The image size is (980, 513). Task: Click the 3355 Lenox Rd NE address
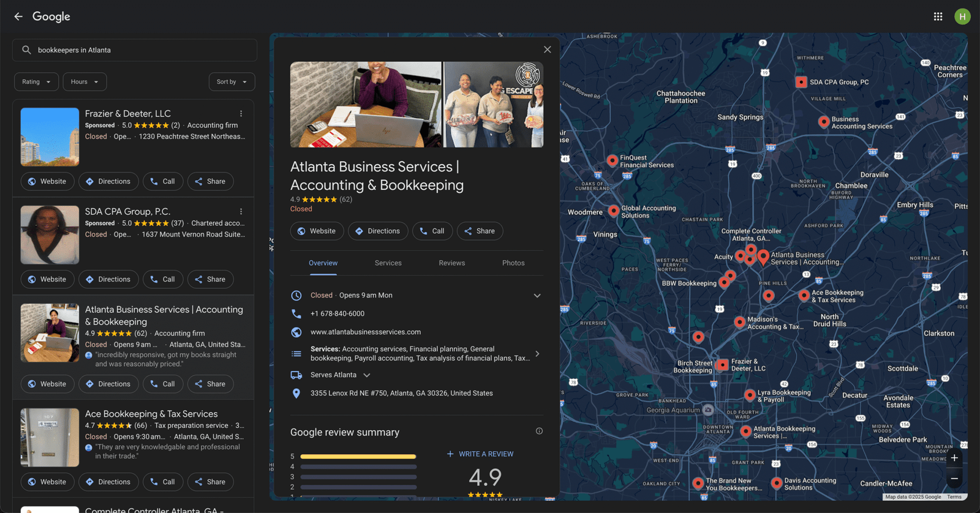coord(402,394)
